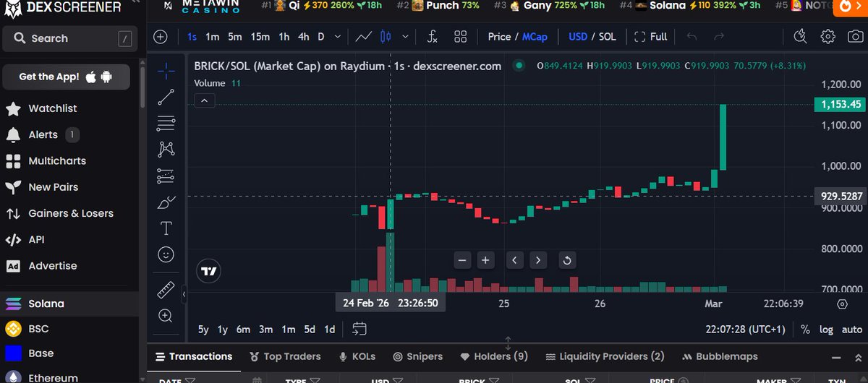The width and height of the screenshot is (868, 383).
Task: Select the trend line drawing tool
Action: 166,96
